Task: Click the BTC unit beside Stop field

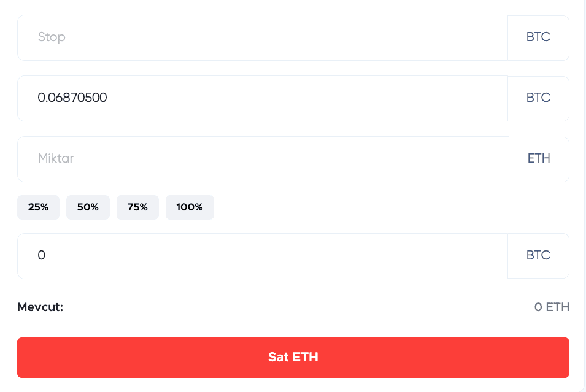Action: click(x=538, y=37)
